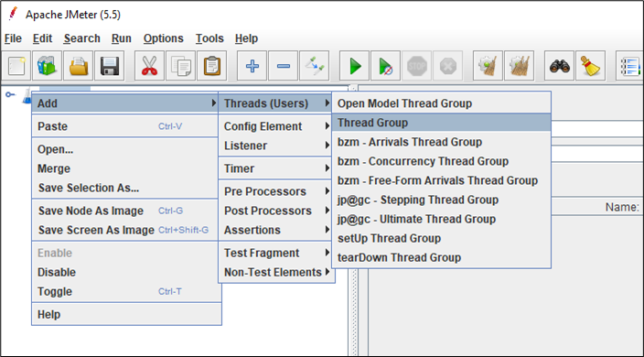The image size is (644, 357).
Task: Reset search with yellow brush icon
Action: pyautogui.click(x=591, y=66)
